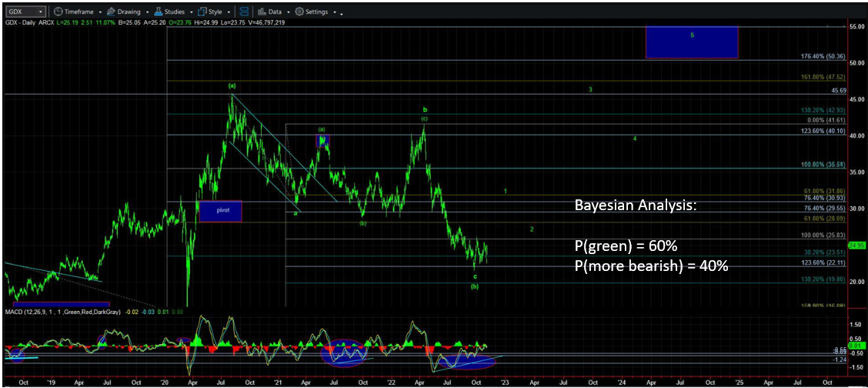
Task: Click the 161.80% (47.52) Fibonacci label
Action: click(822, 77)
